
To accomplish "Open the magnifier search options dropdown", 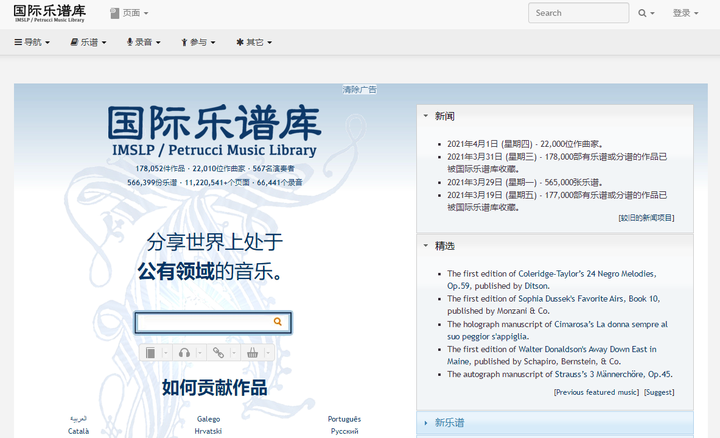I will point(646,13).
